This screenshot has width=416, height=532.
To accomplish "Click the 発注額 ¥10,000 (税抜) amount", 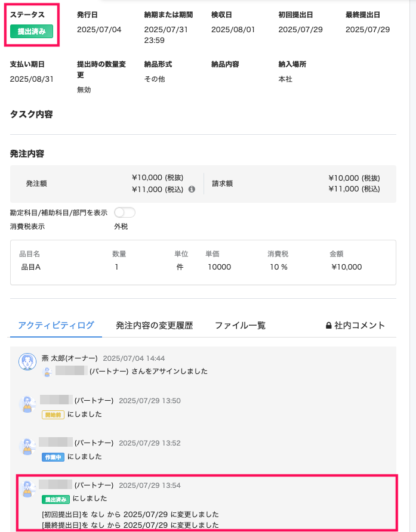I will (158, 178).
